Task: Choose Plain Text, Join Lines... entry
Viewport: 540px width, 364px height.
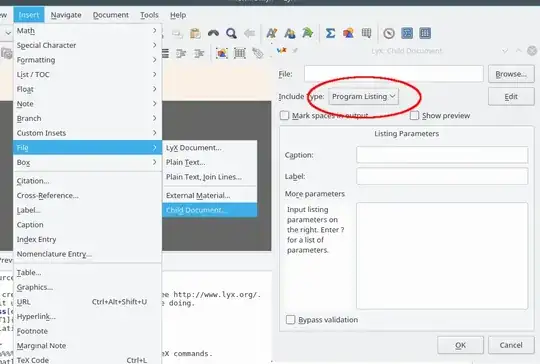Action: [210, 177]
